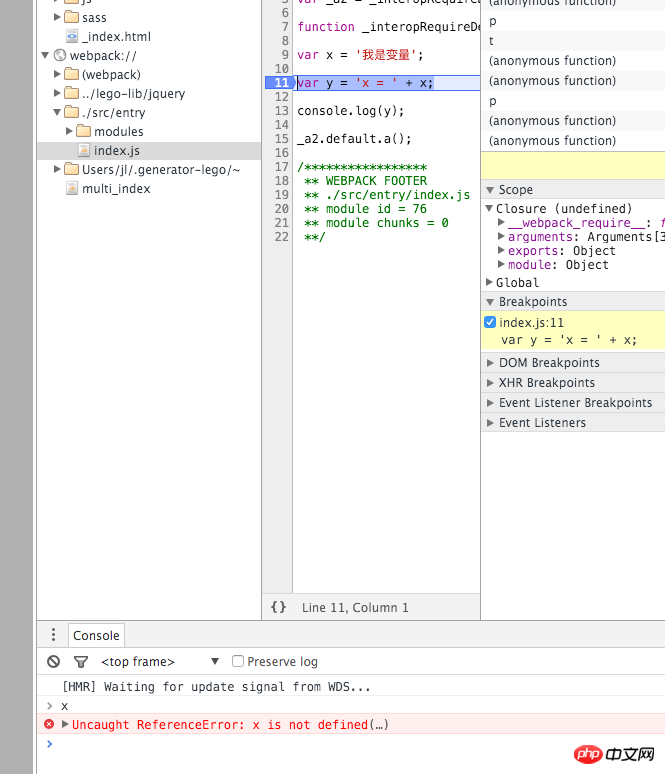Collapse the Scope section

coord(490,190)
